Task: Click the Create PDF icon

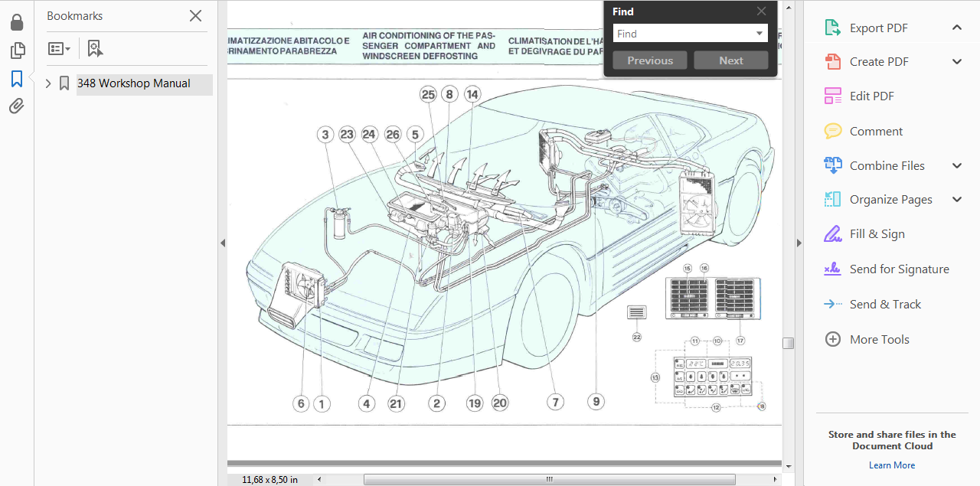Action: 832,62
